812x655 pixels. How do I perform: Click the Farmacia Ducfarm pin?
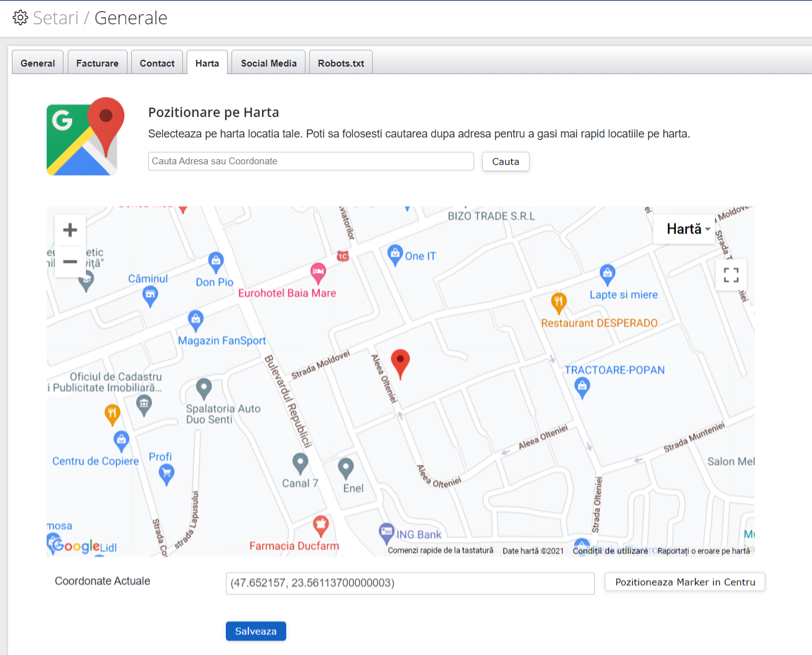click(321, 527)
